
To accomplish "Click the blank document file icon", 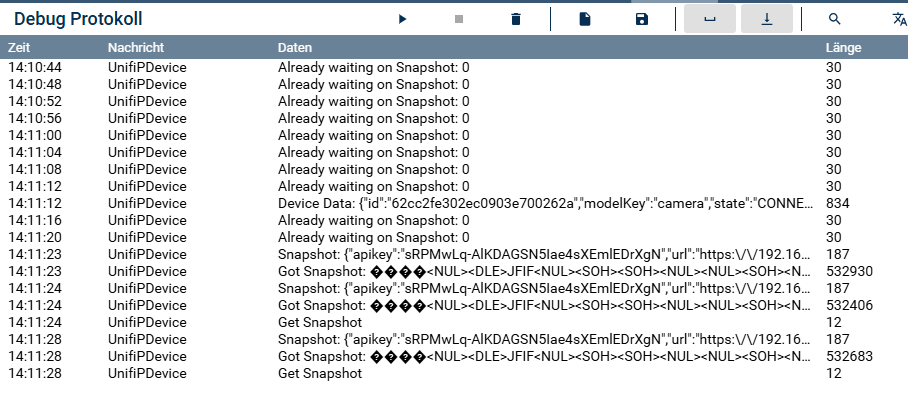I will (586, 19).
